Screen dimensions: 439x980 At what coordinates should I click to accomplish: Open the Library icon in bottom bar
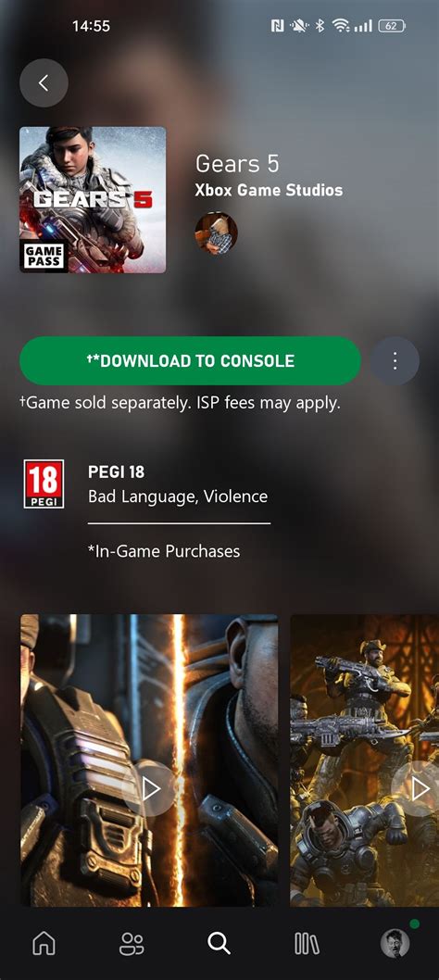point(307,943)
